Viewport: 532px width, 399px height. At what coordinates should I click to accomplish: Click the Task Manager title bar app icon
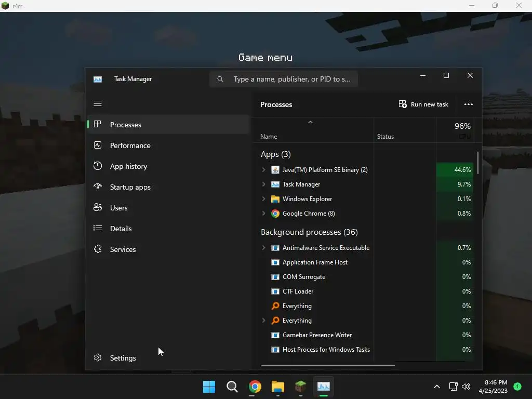click(x=98, y=79)
